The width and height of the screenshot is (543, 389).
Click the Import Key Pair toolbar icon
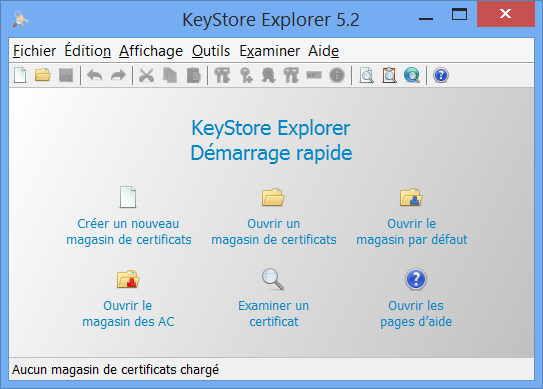pos(291,75)
